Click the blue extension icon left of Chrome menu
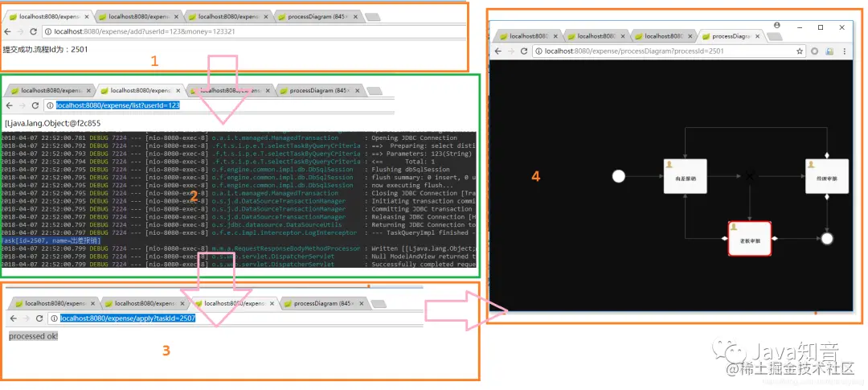 coord(829,51)
